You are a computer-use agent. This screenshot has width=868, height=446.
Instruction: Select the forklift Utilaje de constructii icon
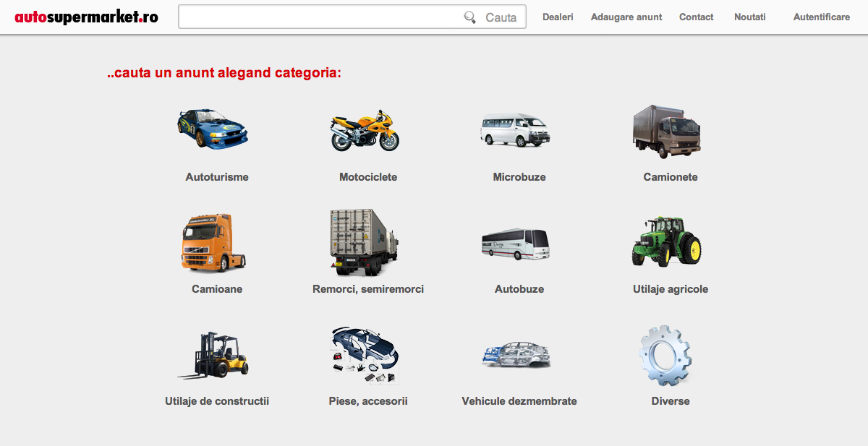coord(214,356)
